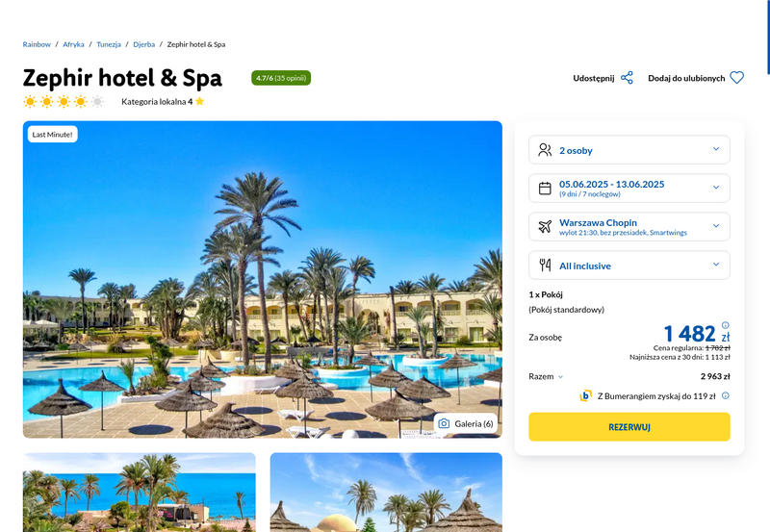Click the share icon next to Udostępnij
The height and width of the screenshot is (532, 770).
627,78
